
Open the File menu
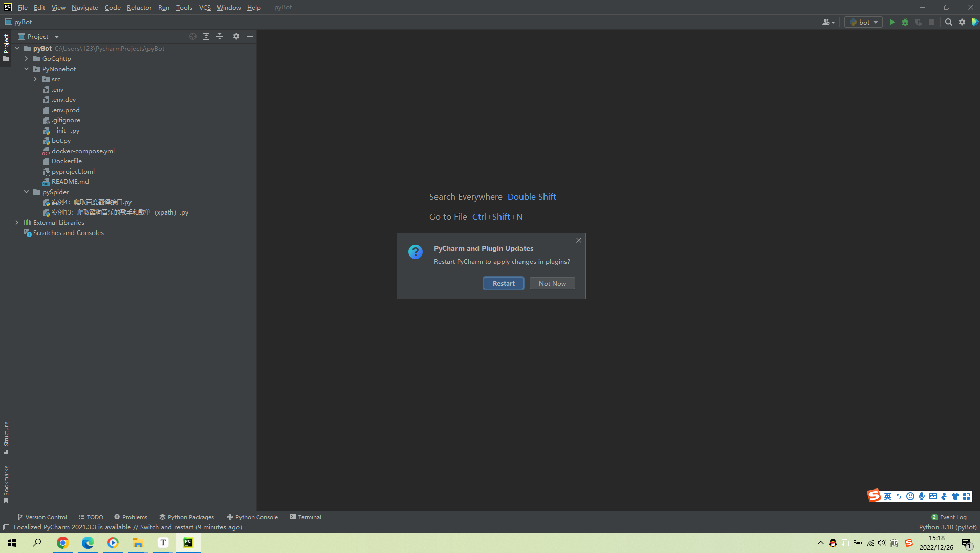point(23,7)
